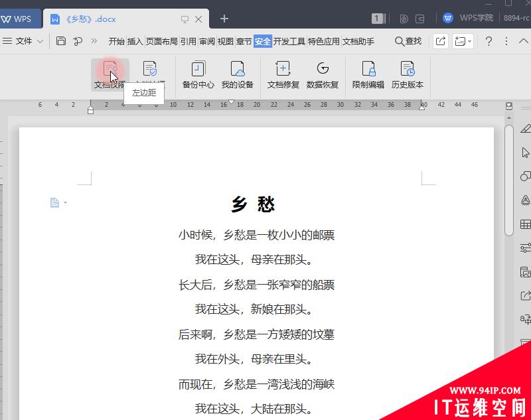Click the share arrow icon in right sidebar

[x=525, y=296]
